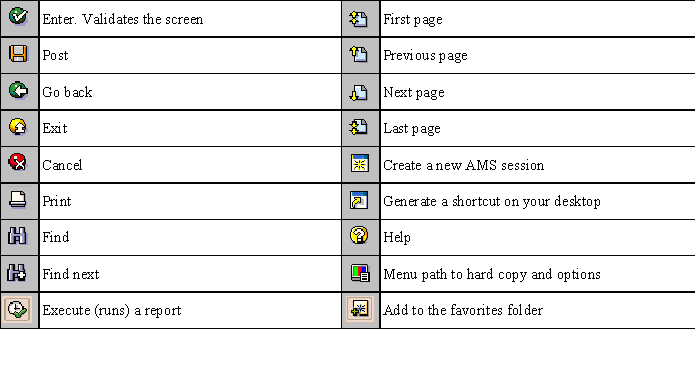Click the 'Create a new AMS session' text
Screen dimensions: 695x384
[464, 165]
